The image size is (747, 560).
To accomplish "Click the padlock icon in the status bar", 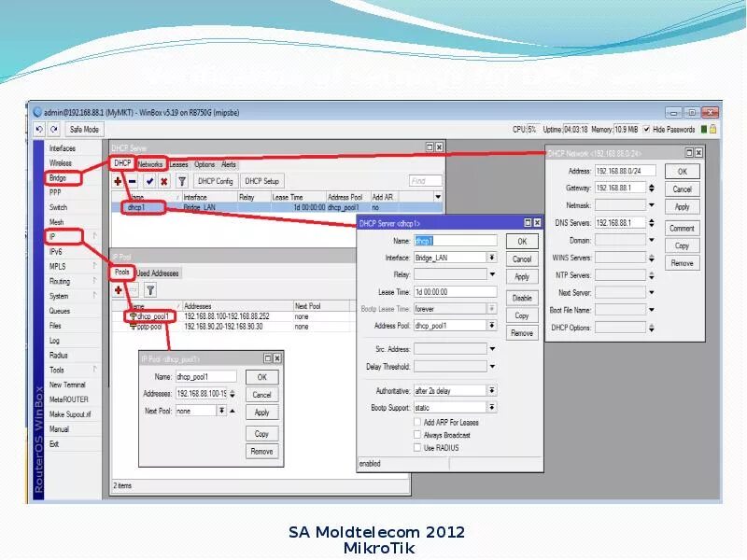I will pyautogui.click(x=712, y=129).
